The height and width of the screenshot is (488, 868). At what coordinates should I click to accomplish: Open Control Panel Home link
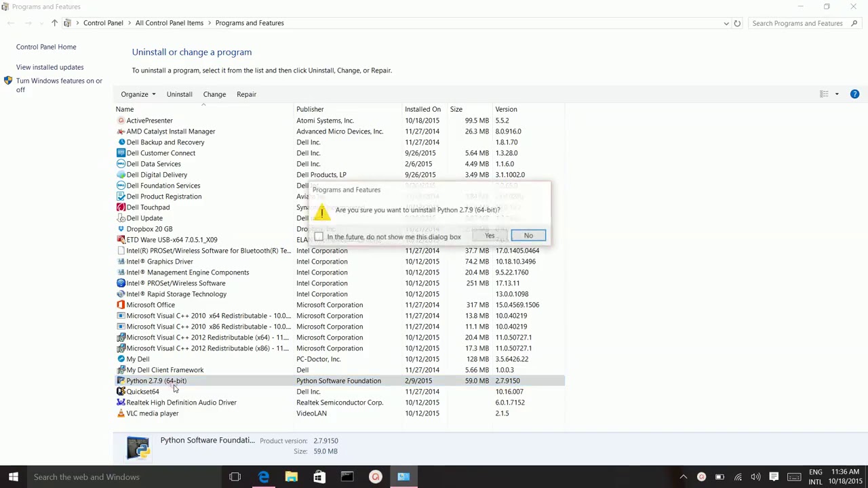pos(46,47)
